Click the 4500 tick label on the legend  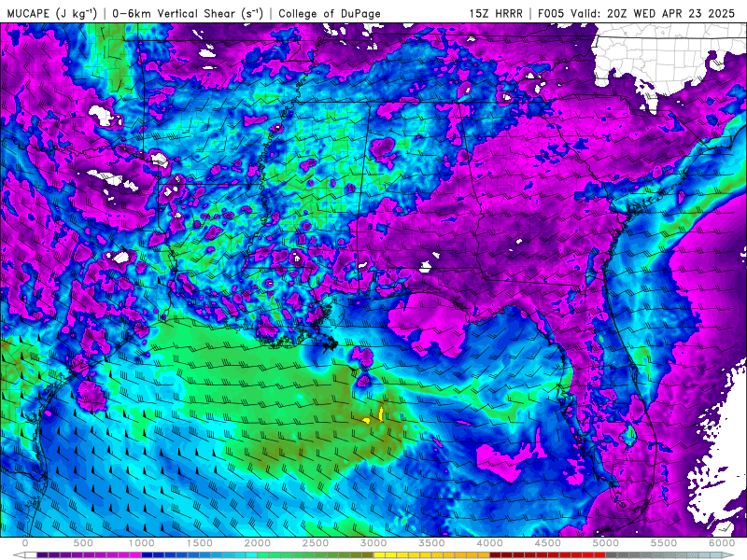coord(548,543)
